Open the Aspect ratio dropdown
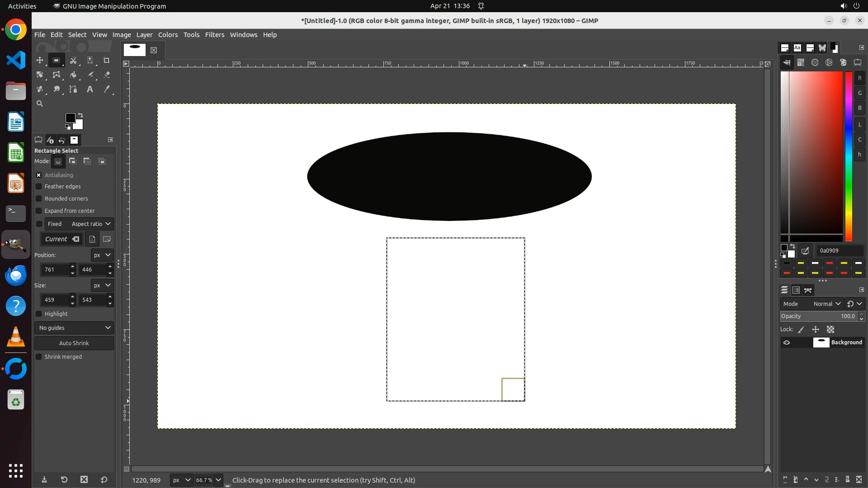Screen dimensions: 868x488 tap(91, 224)
